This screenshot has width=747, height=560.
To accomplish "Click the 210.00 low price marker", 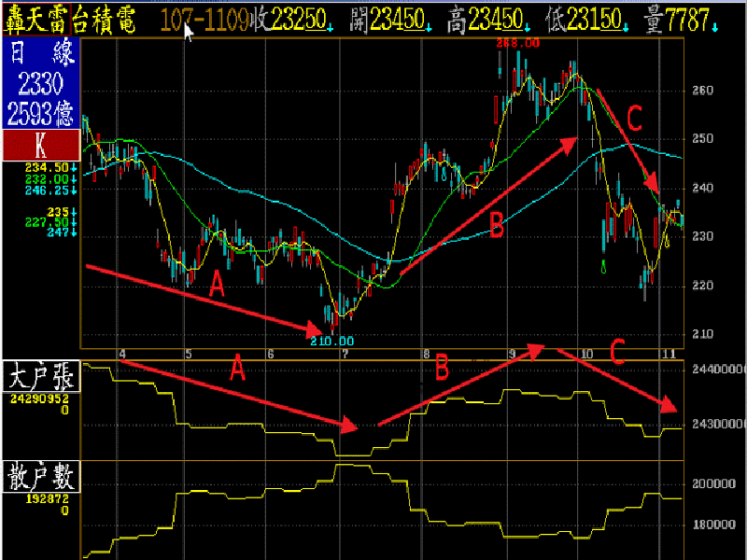I will [x=331, y=342].
